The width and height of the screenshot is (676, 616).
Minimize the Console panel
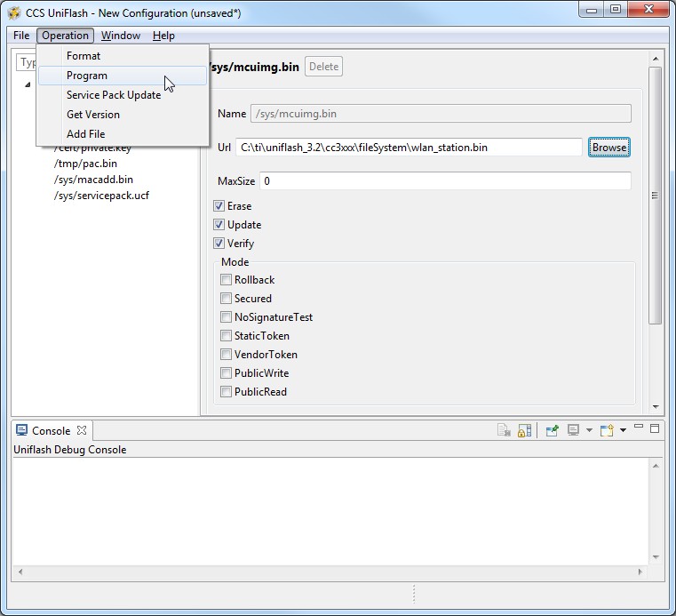pyautogui.click(x=639, y=427)
